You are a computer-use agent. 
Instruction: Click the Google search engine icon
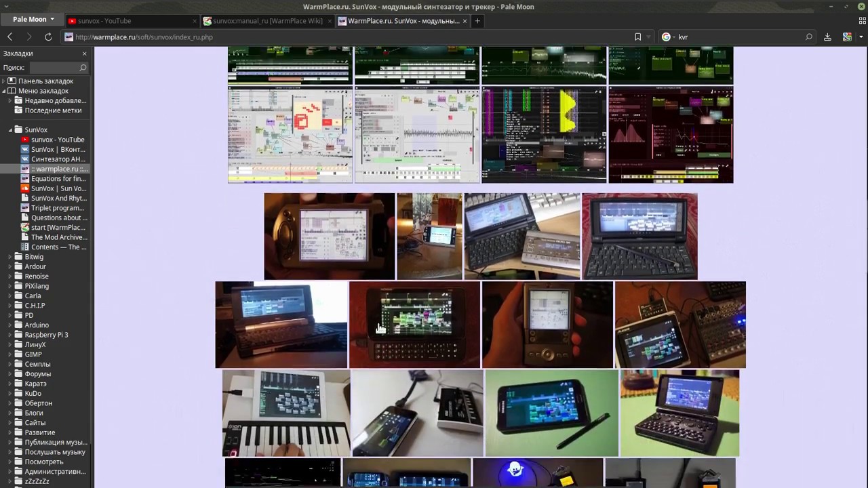tap(666, 37)
